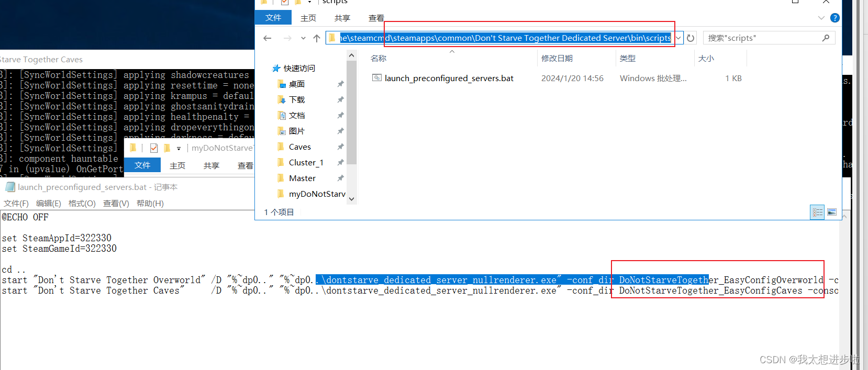Select the 快速访问 quick access node
The image size is (868, 370).
[x=299, y=69]
